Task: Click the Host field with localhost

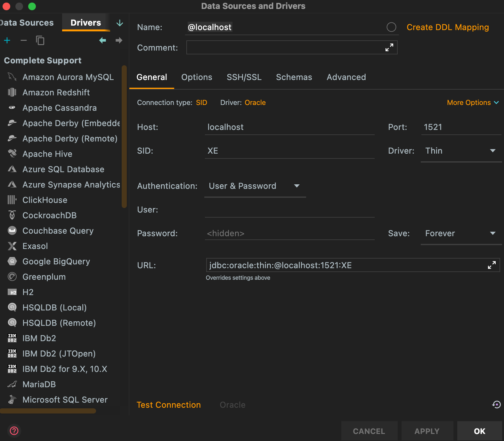Action: click(289, 127)
